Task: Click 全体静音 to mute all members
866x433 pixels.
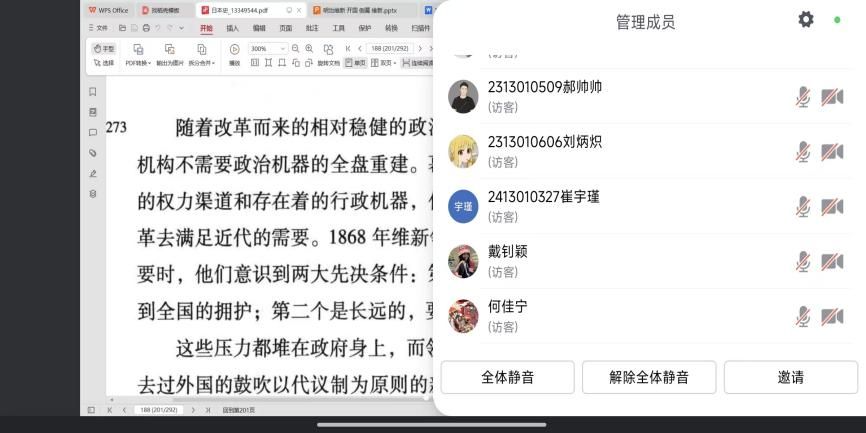Action: [x=507, y=377]
